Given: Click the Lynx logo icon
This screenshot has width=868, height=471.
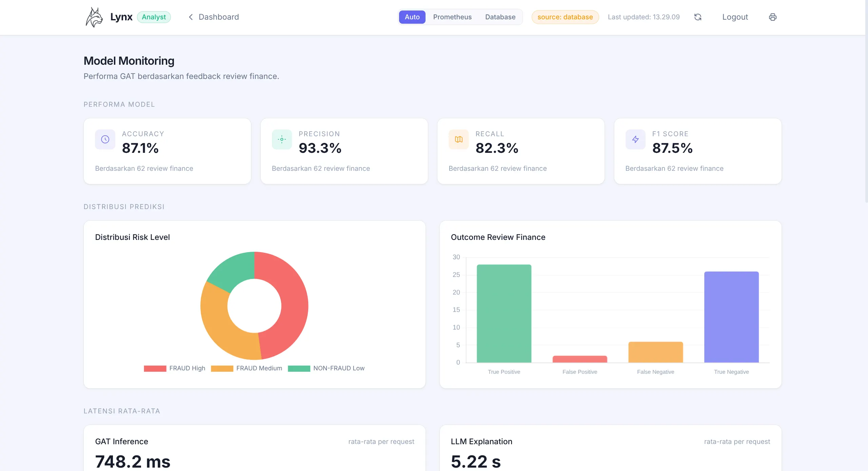Looking at the screenshot, I should [x=94, y=17].
